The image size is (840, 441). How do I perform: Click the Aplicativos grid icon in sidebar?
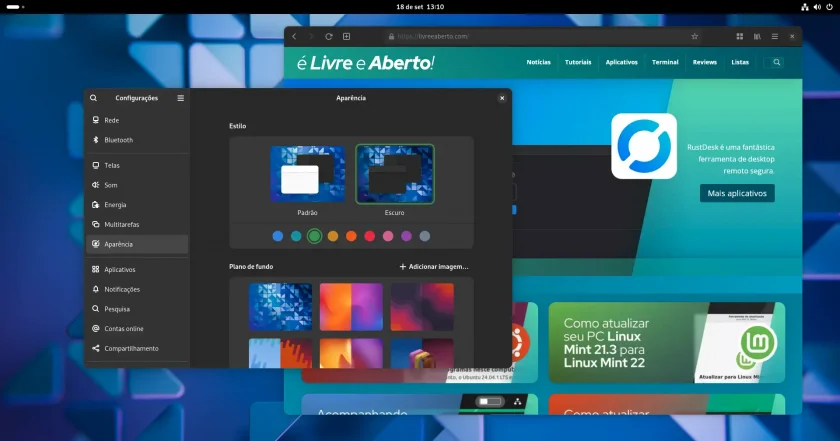[95, 270]
